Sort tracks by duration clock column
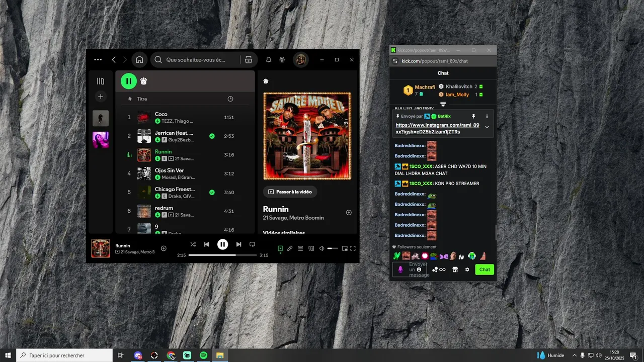This screenshot has height=362, width=644. [x=230, y=99]
